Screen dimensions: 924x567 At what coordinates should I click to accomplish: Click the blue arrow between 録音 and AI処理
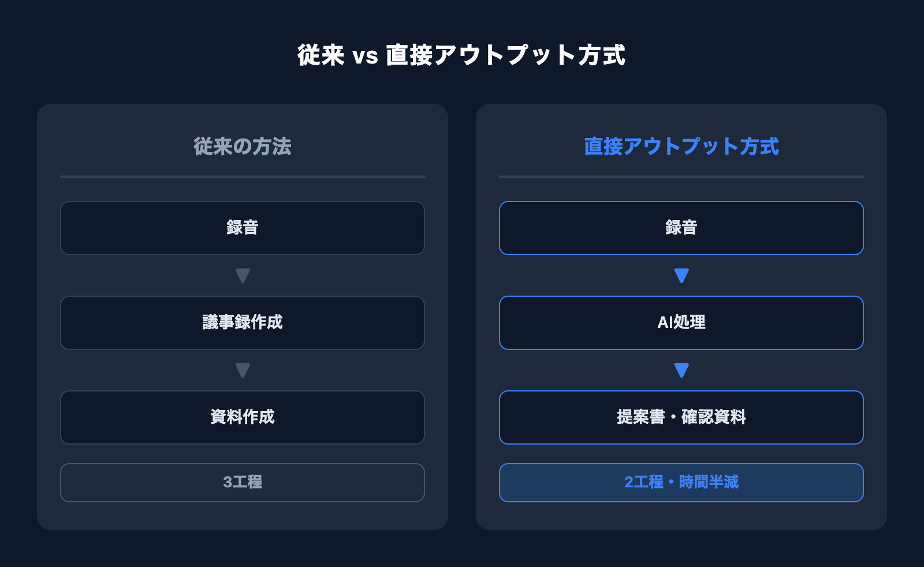681,275
